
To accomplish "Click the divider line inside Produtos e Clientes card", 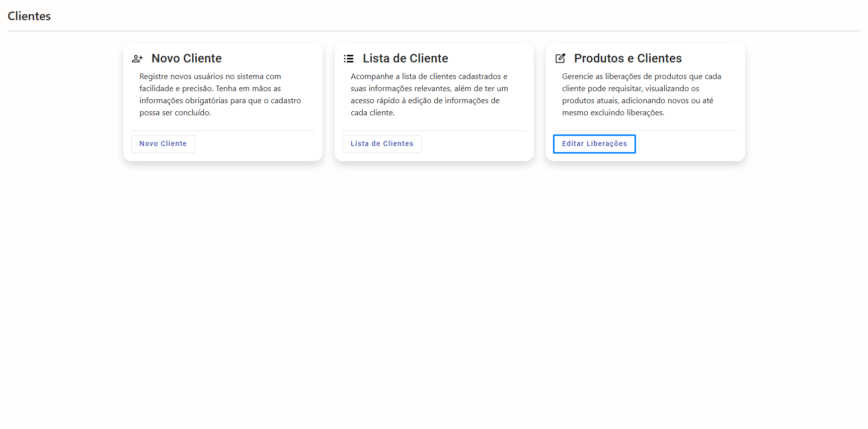I will click(646, 131).
